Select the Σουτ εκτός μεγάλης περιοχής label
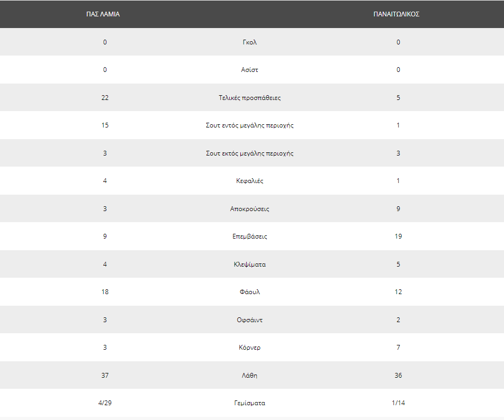504x420 pixels. point(250,153)
